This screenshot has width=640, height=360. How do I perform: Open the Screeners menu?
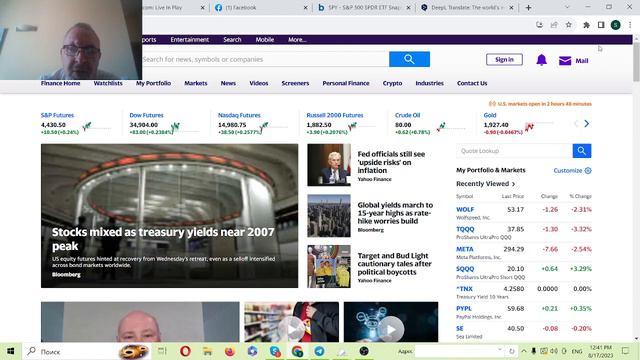click(295, 83)
